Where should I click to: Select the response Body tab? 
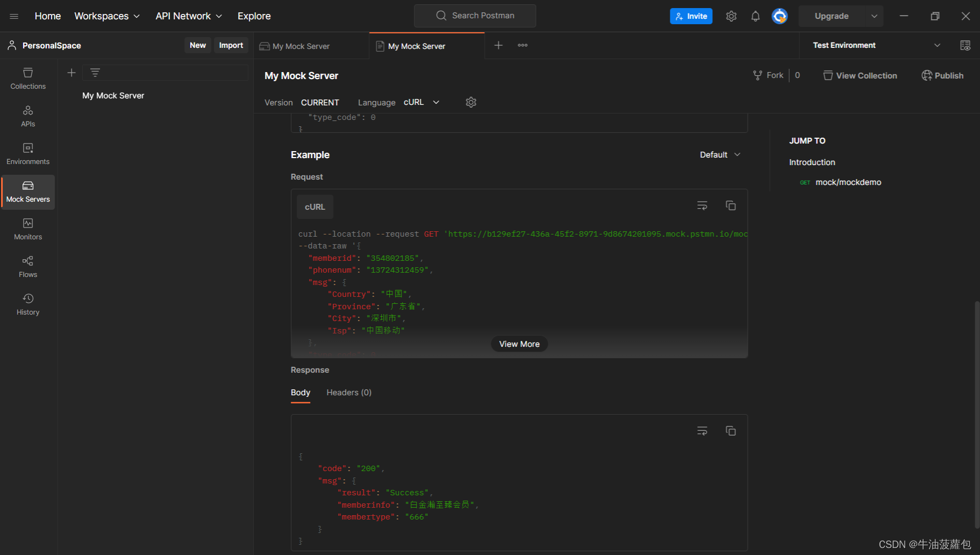[x=301, y=393]
